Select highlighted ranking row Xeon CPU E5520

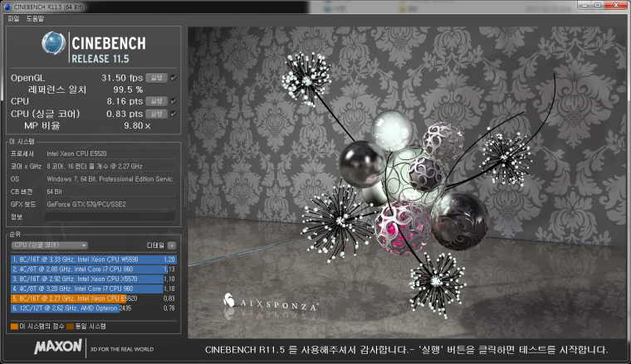(93, 298)
